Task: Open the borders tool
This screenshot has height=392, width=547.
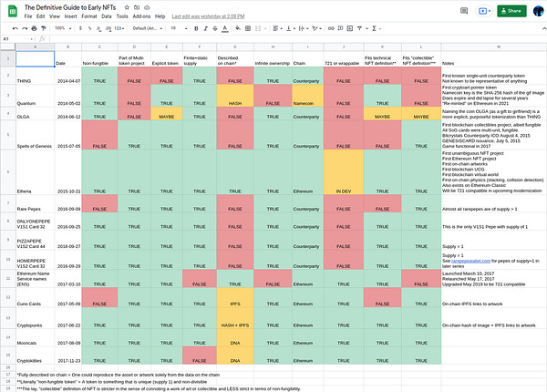Action: tap(248, 28)
